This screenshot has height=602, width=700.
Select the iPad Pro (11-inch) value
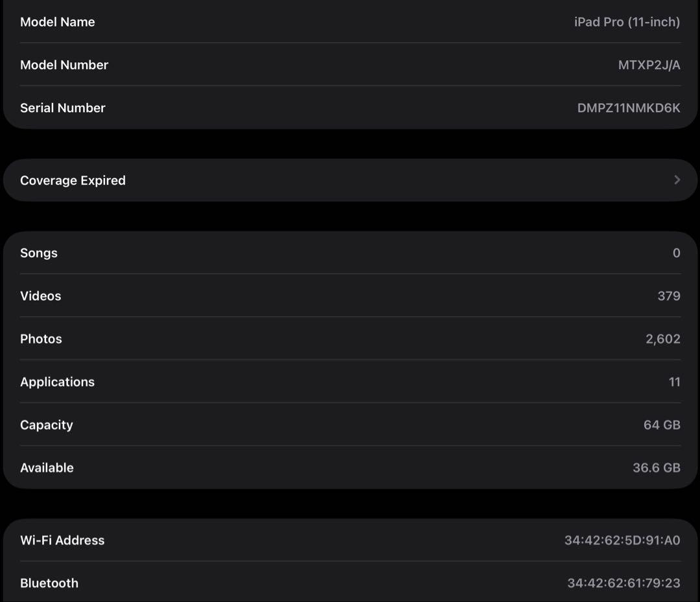pyautogui.click(x=627, y=22)
